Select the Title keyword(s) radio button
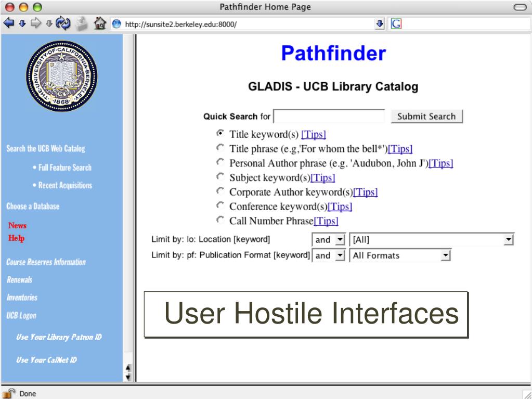 pyautogui.click(x=220, y=133)
